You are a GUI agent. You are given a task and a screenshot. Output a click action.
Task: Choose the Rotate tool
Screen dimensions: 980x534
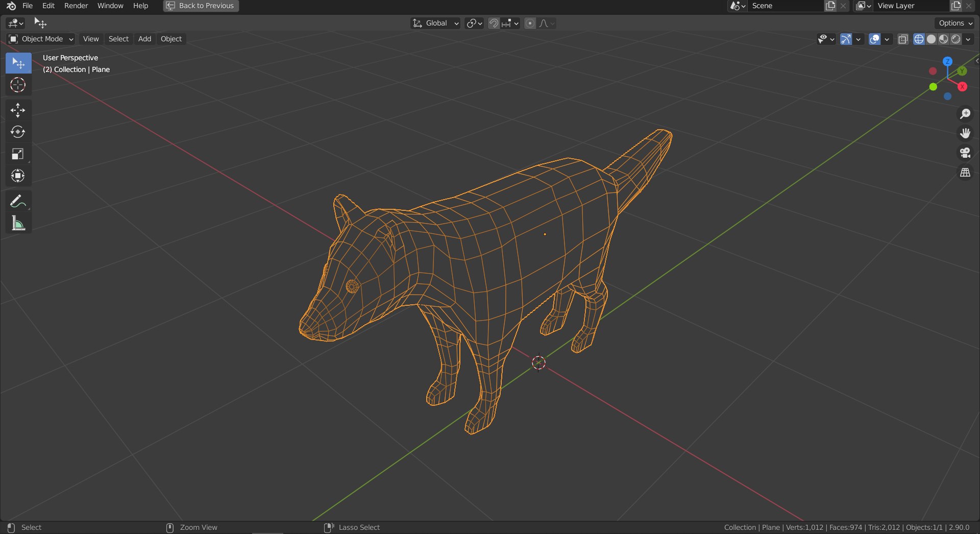coord(18,132)
